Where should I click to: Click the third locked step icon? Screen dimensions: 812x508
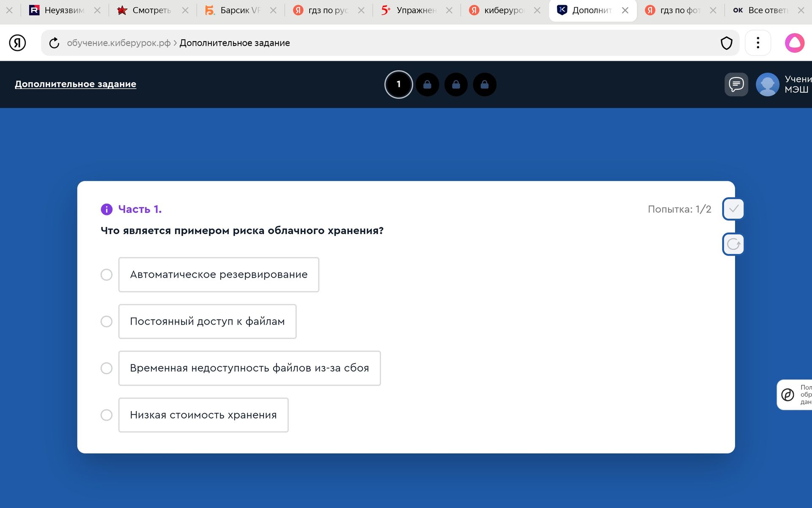(x=485, y=85)
